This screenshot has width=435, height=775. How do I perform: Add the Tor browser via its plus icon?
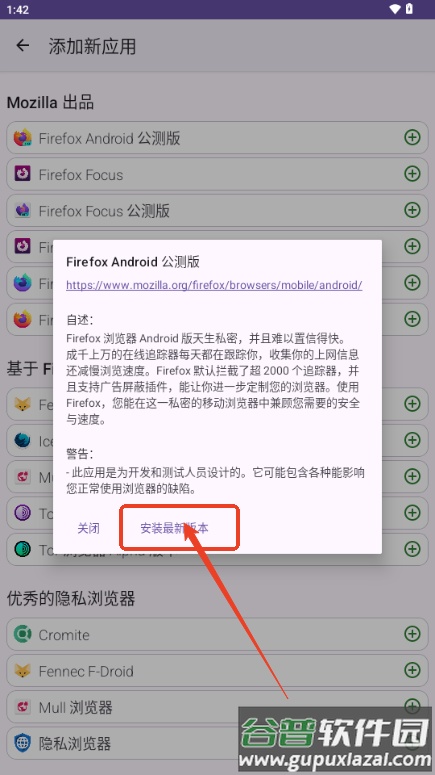412,513
